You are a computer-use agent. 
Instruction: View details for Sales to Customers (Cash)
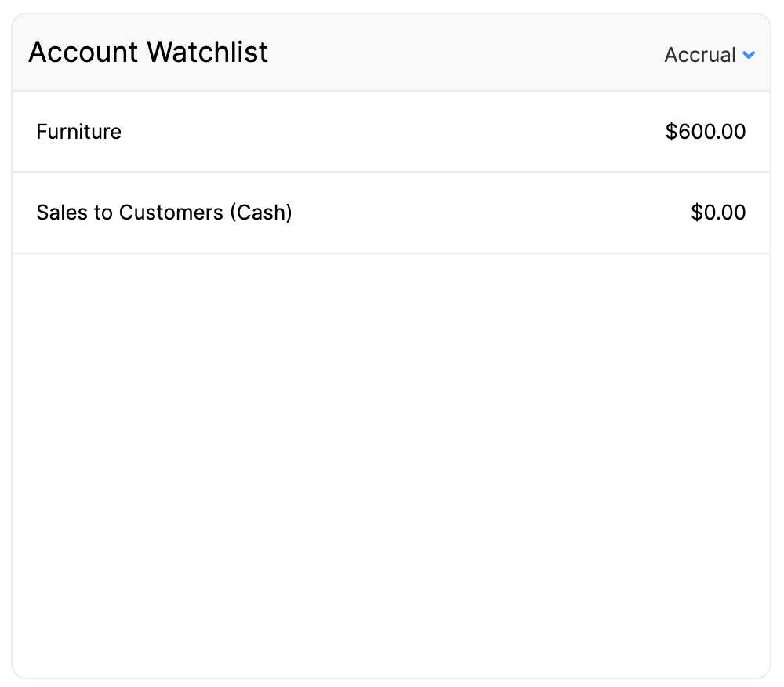click(392, 213)
